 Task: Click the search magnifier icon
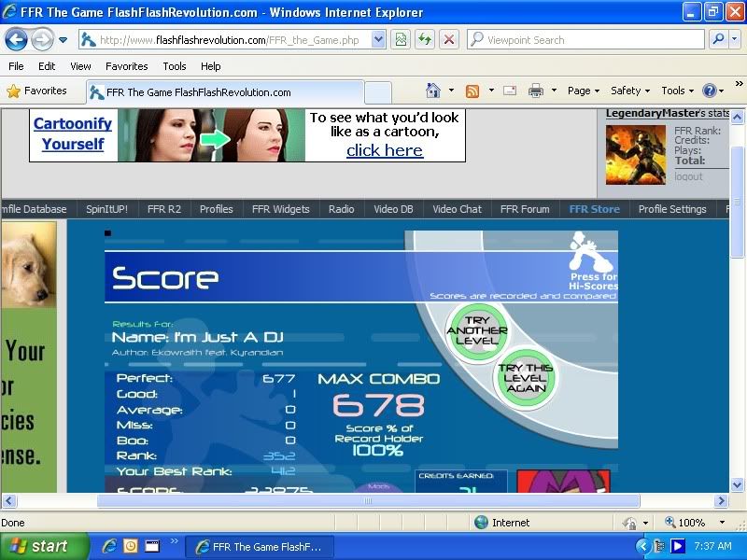click(x=718, y=39)
